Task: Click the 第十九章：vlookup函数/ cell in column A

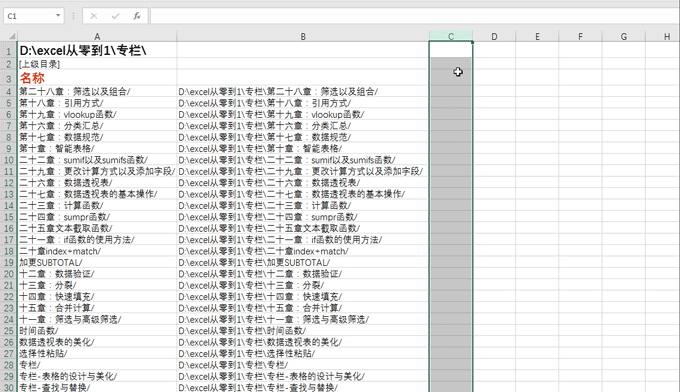Action: tap(97, 114)
